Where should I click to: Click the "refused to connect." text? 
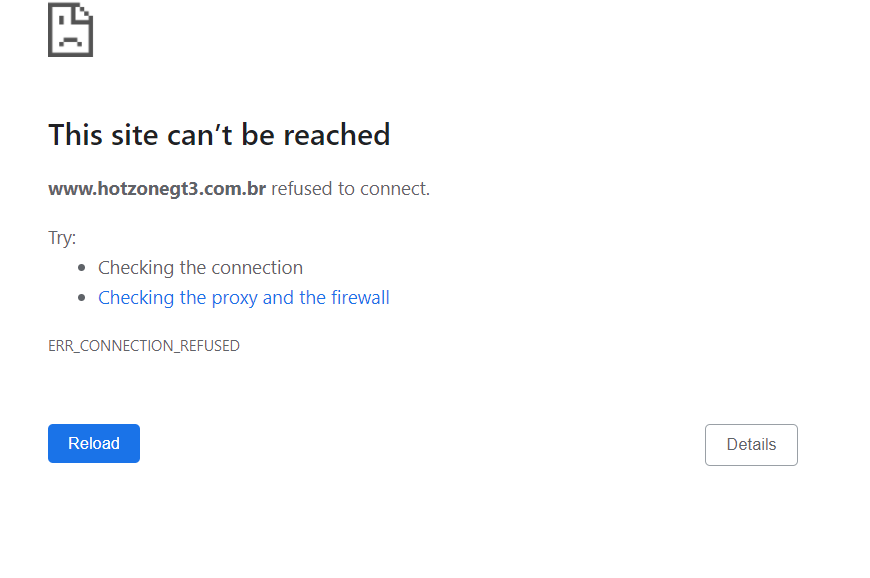point(350,188)
